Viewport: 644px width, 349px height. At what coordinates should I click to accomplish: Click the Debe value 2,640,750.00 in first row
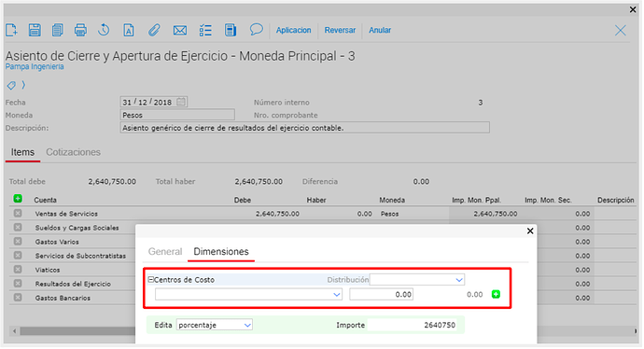277,214
